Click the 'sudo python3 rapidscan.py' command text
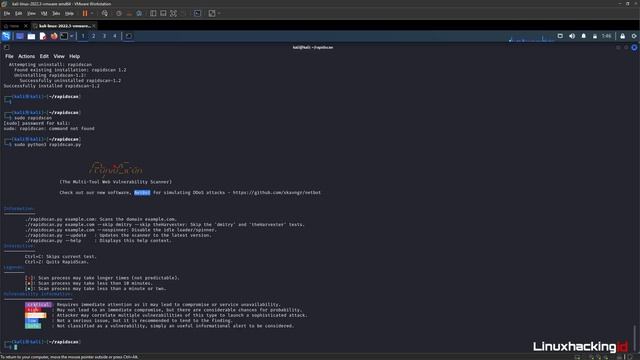Viewport: 640px width, 360px height. (x=48, y=144)
